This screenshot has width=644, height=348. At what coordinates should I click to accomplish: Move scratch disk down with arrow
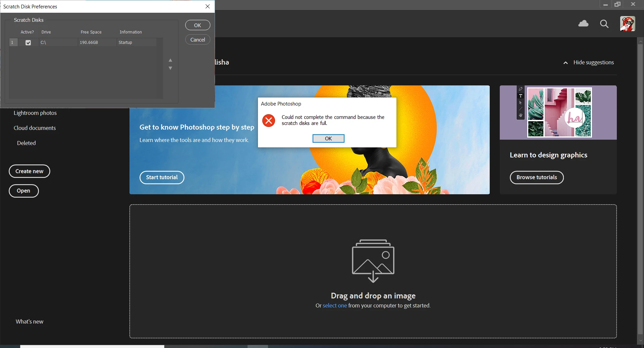pyautogui.click(x=170, y=68)
